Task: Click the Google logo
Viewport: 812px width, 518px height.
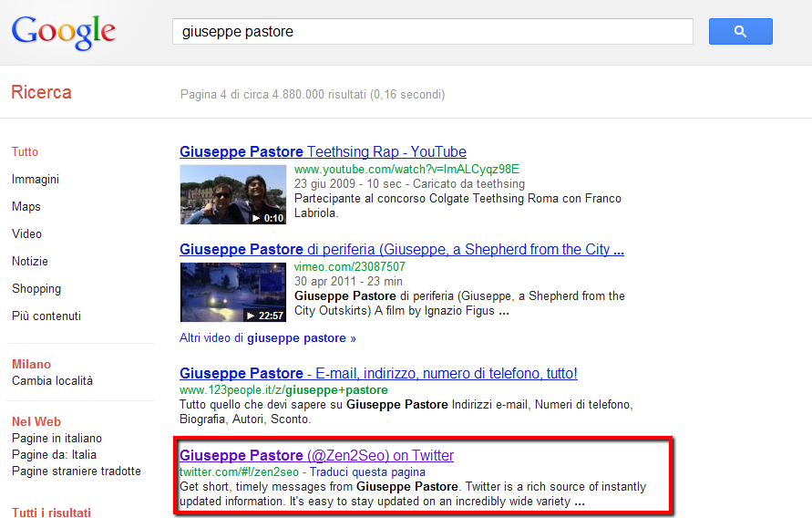Action: click(64, 32)
